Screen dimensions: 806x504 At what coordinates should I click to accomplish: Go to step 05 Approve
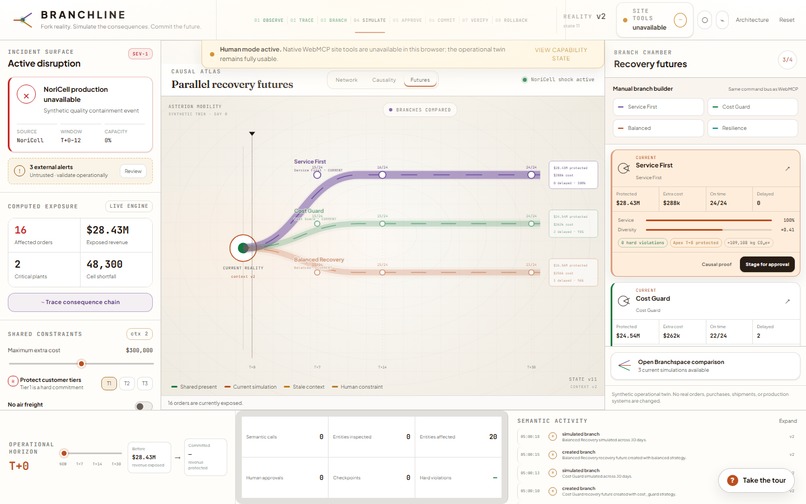(x=407, y=20)
